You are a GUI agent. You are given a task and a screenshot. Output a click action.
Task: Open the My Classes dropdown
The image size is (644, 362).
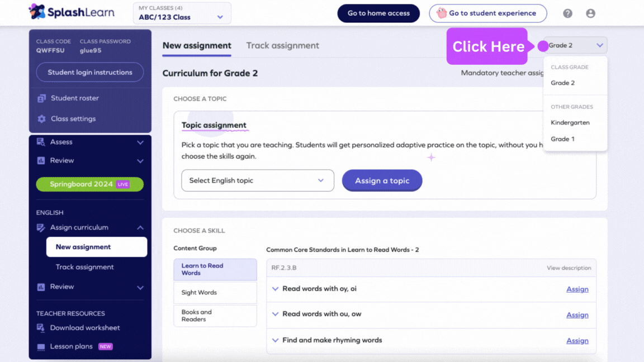[182, 13]
